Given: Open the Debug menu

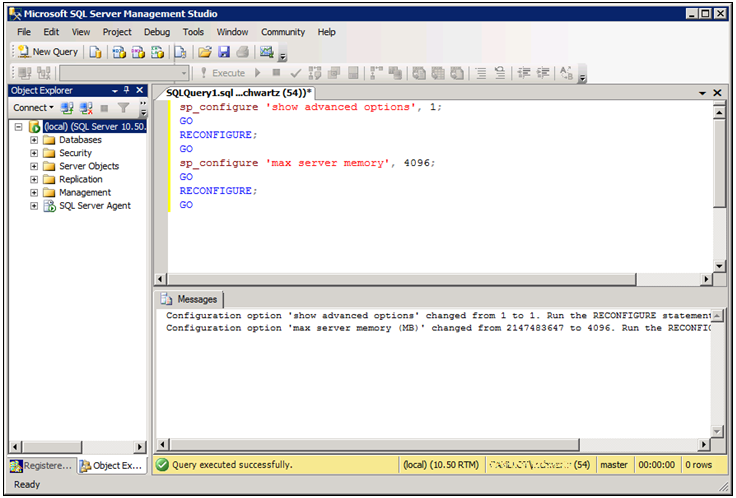Looking at the screenshot, I should pos(157,32).
